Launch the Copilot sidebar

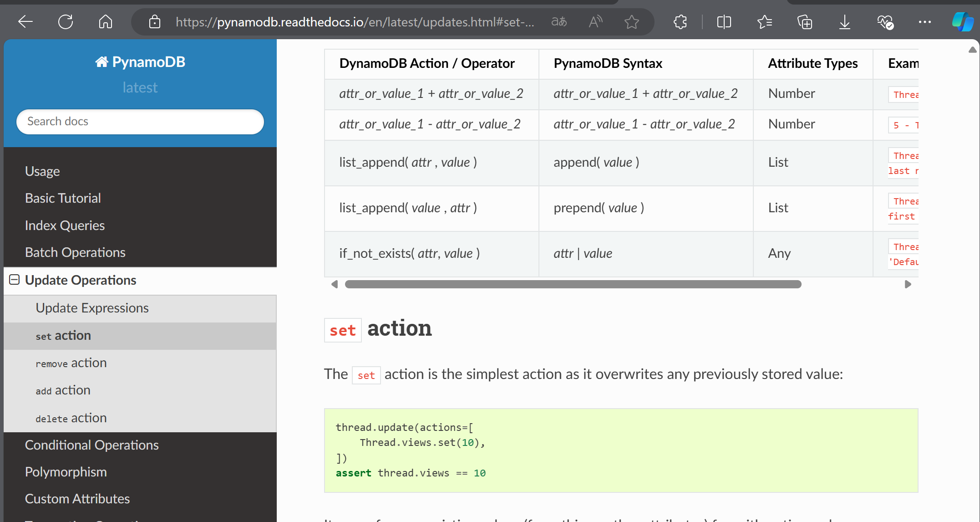(x=963, y=22)
